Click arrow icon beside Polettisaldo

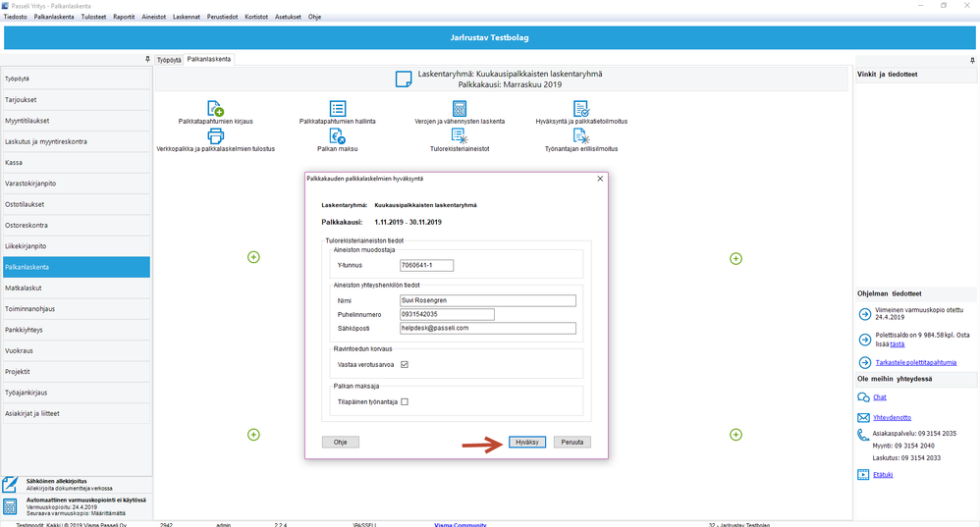coord(865,340)
